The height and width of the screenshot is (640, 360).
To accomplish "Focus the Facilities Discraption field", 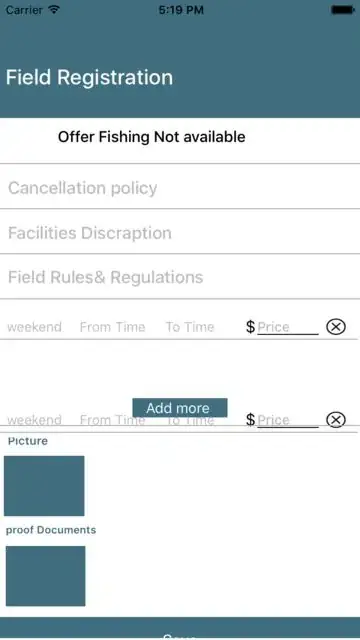I will click(x=180, y=233).
